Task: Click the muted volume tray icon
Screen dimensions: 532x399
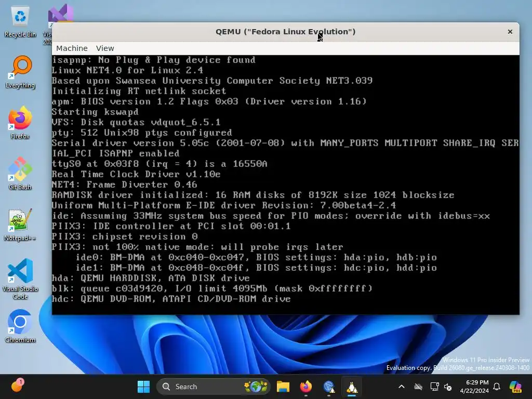Action: pos(448,387)
